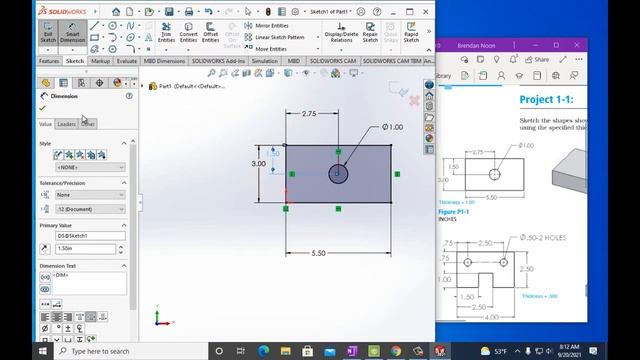Toggle center justify for dimension text
Screen dimensions: 640x360
tap(56, 317)
